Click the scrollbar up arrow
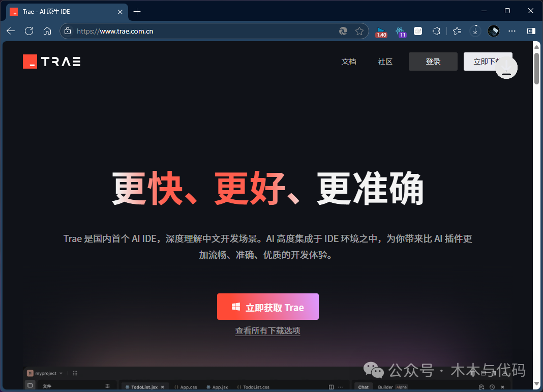Viewport: 543px width, 392px height. (536, 47)
